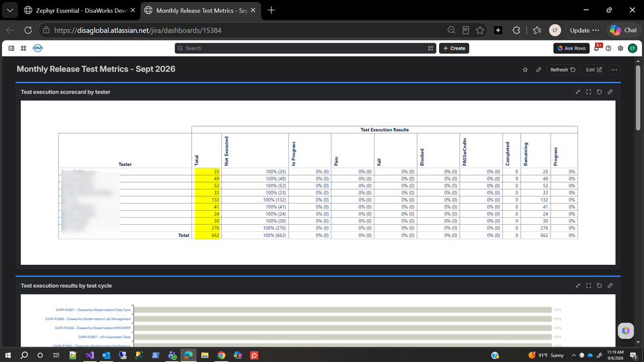The image size is (644, 362).
Task: Open Ask Rovo assistant
Action: click(x=571, y=48)
